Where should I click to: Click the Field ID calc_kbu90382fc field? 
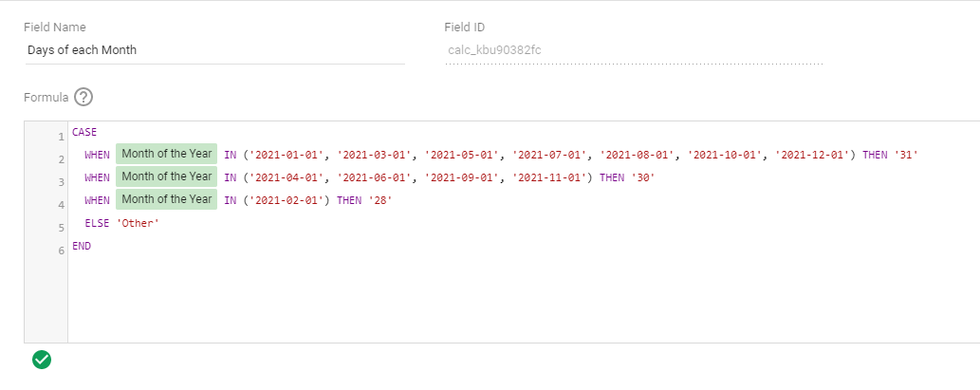pos(634,50)
